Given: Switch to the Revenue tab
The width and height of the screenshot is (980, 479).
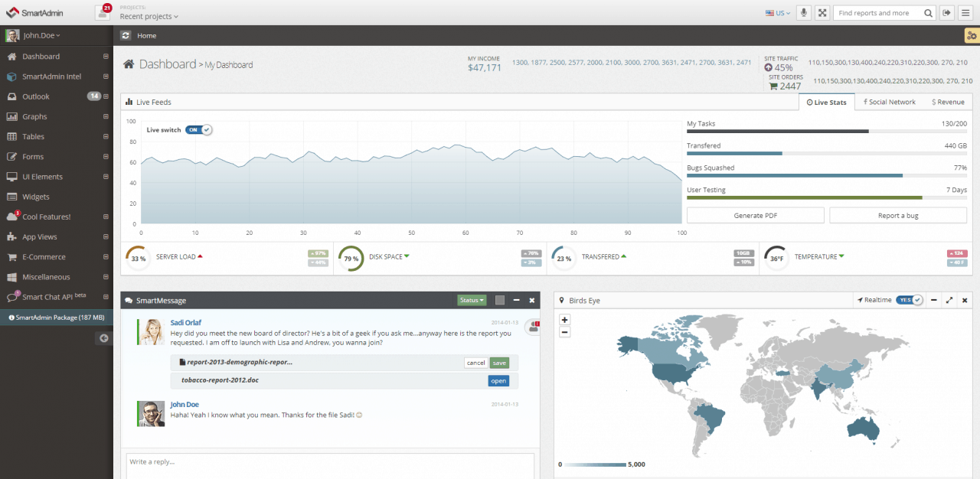Looking at the screenshot, I should click(948, 102).
